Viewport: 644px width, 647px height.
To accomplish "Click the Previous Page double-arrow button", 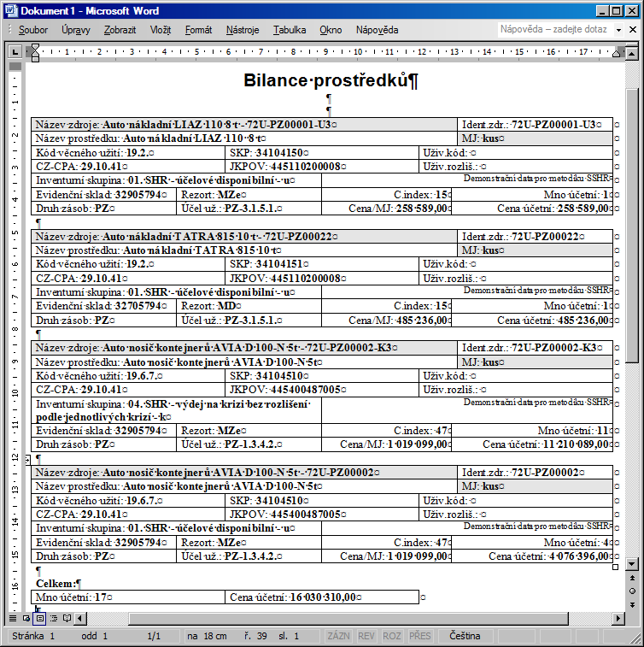I will tap(632, 579).
